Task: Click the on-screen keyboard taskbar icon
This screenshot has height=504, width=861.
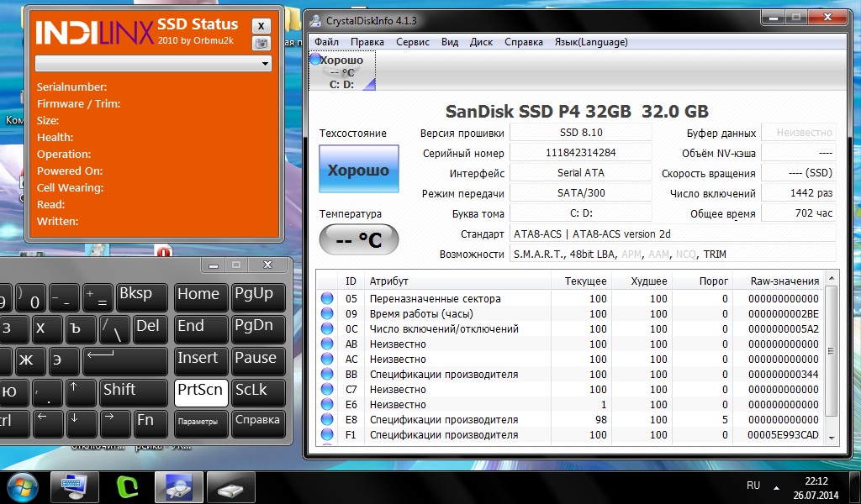Action: 74,486
